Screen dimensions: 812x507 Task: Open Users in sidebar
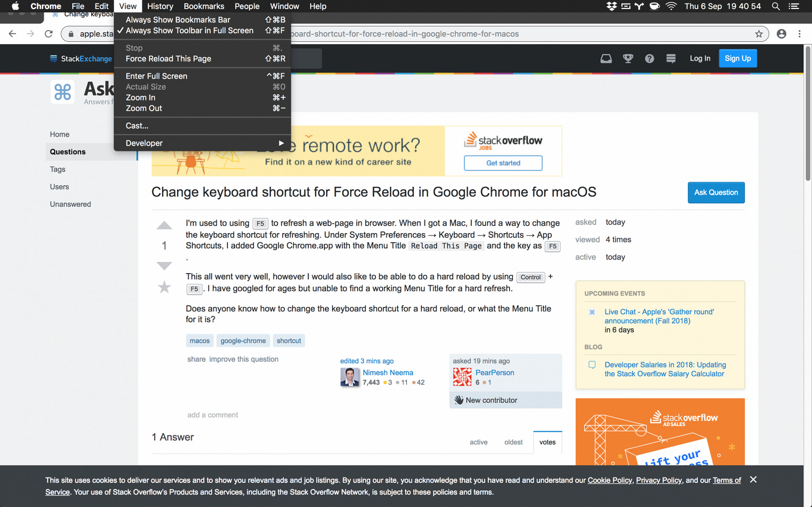tap(59, 186)
